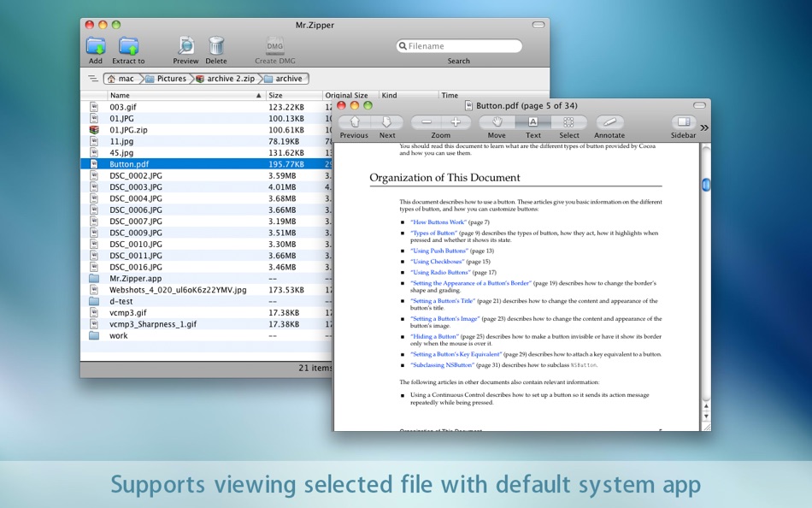Image resolution: width=812 pixels, height=508 pixels.
Task: Select the archive breadcrumb folder
Action: 284,79
